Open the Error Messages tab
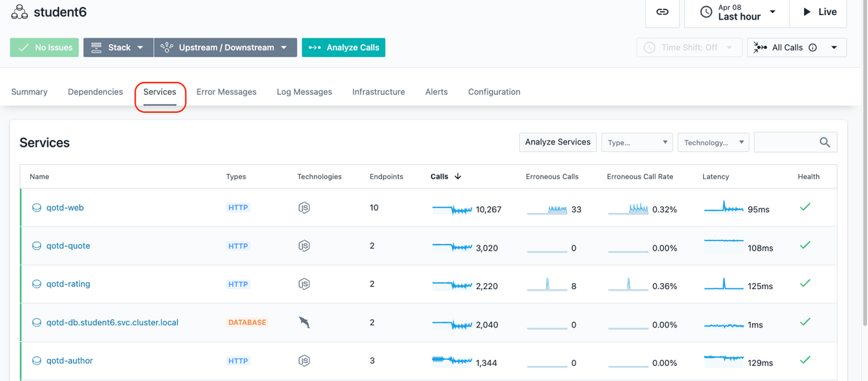Viewport: 868px width, 381px height. 226,92
